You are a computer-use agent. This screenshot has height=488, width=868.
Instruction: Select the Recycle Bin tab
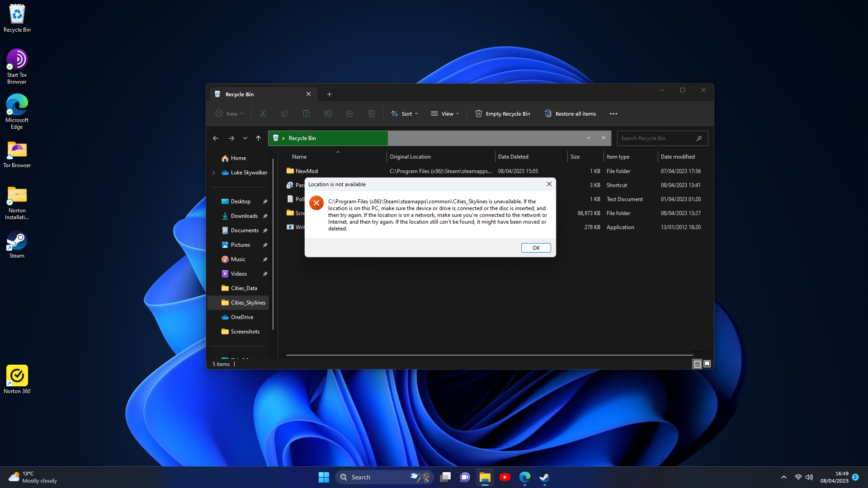coord(263,94)
